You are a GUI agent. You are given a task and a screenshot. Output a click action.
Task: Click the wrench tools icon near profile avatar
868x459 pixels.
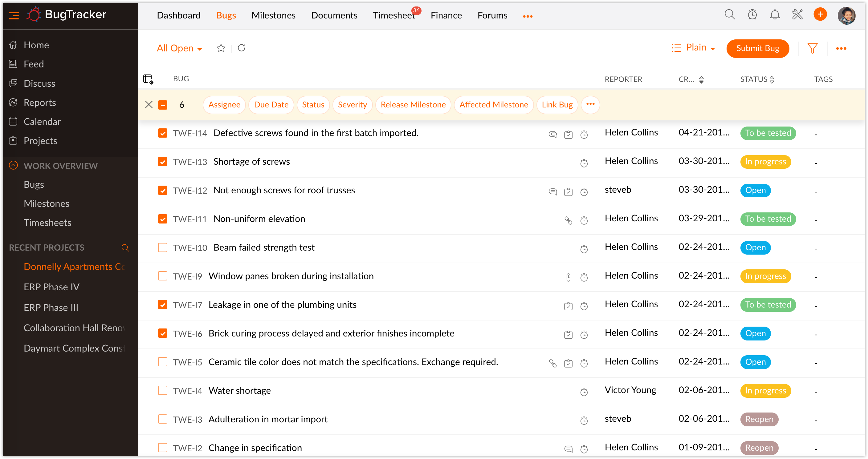pos(797,14)
